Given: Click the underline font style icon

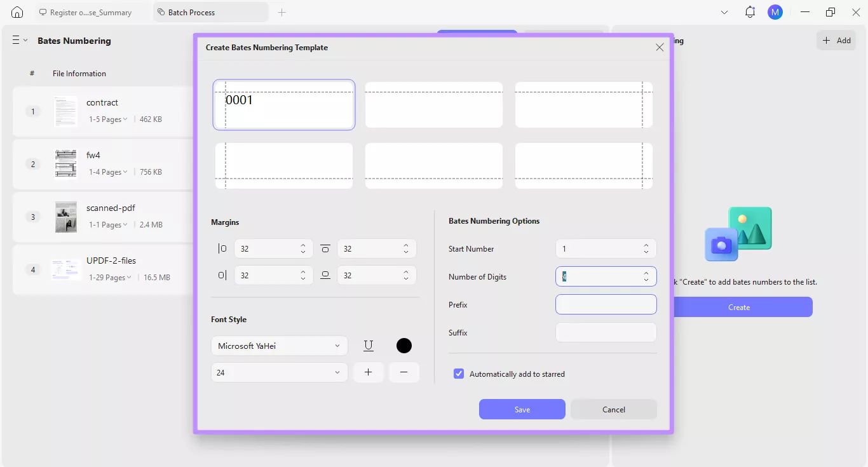Looking at the screenshot, I should tap(369, 346).
